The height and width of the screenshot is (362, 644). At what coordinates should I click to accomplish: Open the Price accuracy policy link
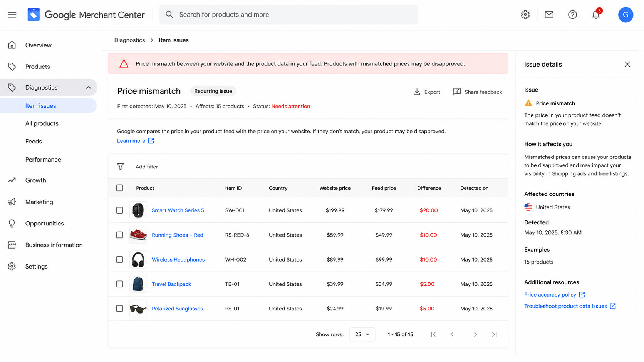click(550, 295)
